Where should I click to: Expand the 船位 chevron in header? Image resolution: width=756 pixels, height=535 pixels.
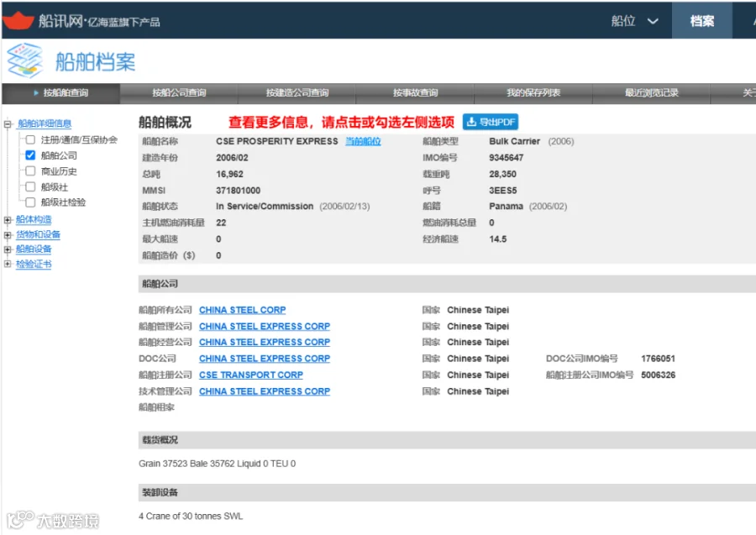point(653,21)
